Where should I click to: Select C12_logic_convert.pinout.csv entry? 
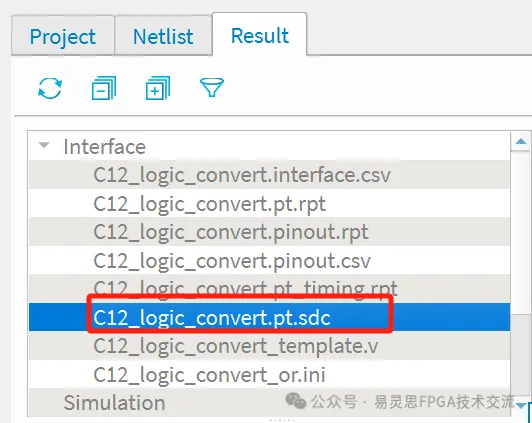coord(269,261)
